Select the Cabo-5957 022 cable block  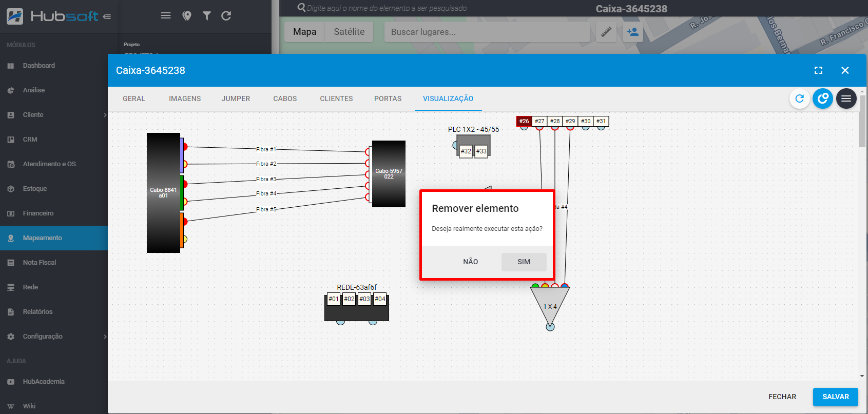[x=389, y=174]
